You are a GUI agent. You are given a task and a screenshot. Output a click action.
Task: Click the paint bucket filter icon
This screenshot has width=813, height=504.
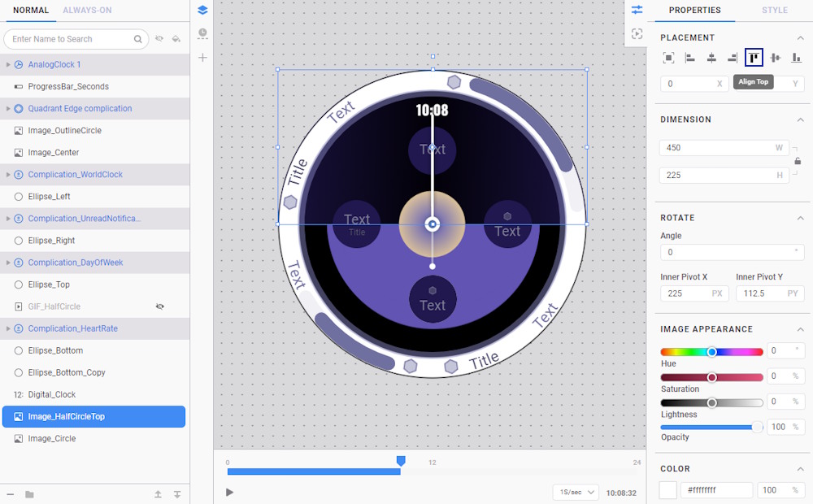click(x=176, y=39)
